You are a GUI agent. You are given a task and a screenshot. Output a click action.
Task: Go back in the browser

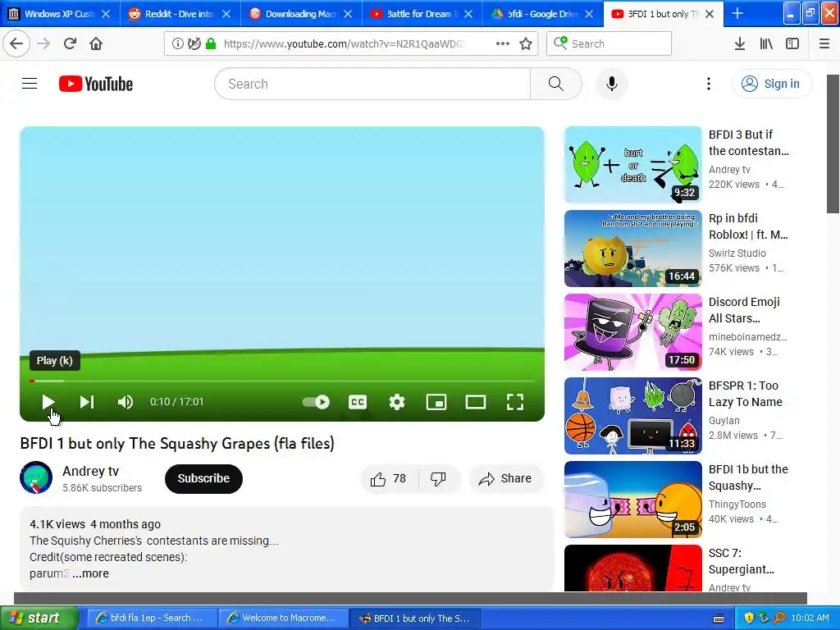(x=16, y=43)
